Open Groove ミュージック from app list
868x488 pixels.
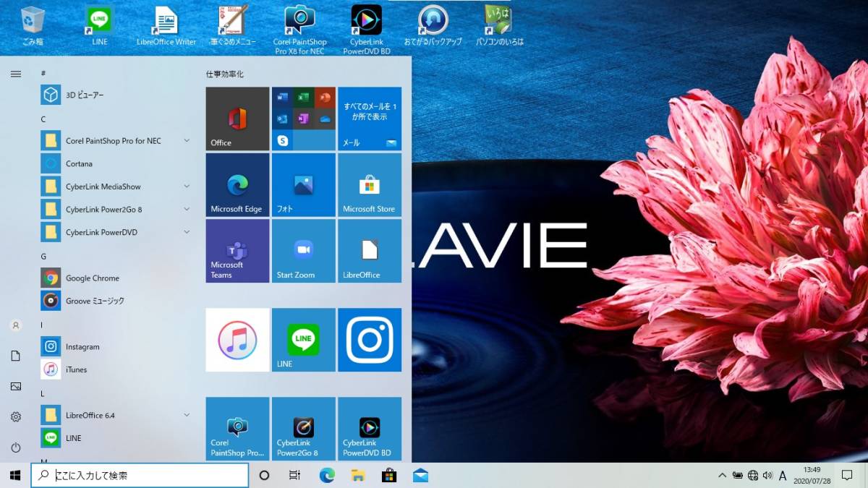[x=116, y=301]
